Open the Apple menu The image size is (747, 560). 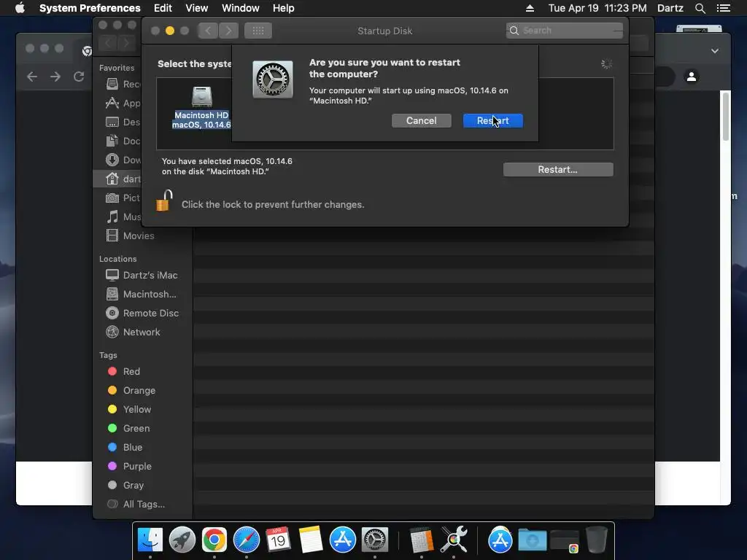pos(20,8)
